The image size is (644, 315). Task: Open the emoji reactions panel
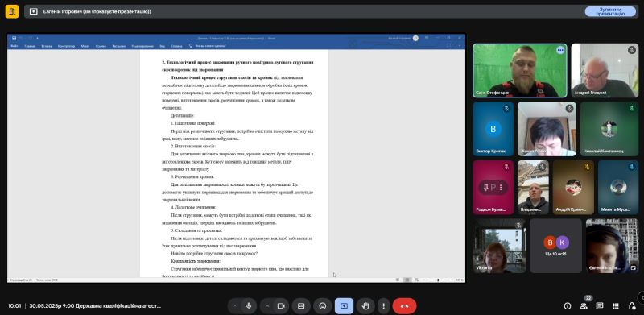(323, 306)
